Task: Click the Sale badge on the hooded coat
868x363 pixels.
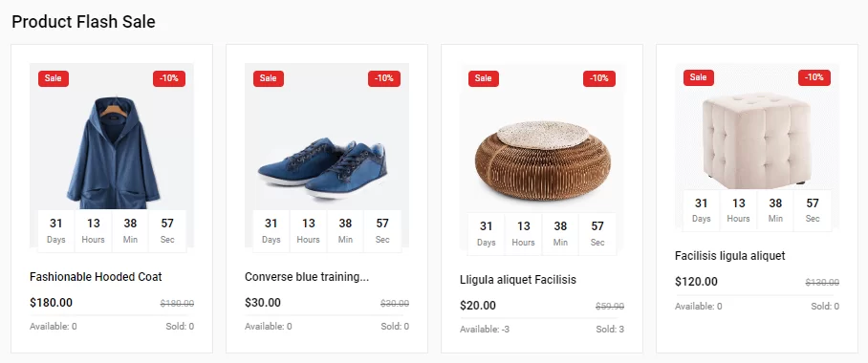Action: [54, 78]
